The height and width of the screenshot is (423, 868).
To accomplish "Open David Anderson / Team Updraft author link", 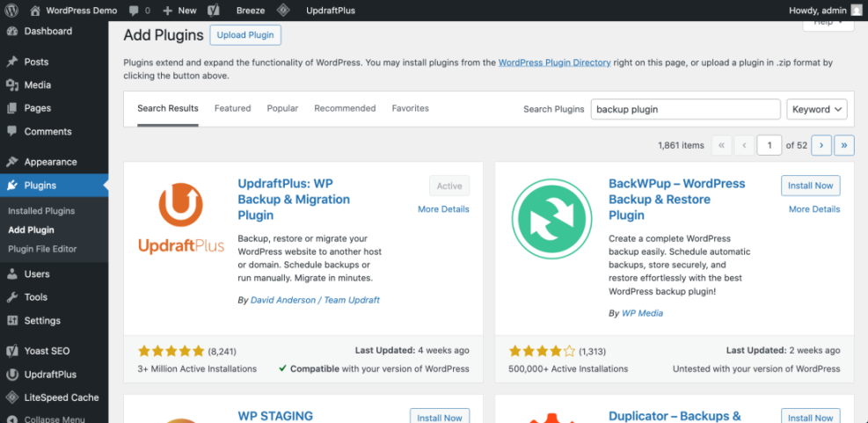I will point(315,300).
